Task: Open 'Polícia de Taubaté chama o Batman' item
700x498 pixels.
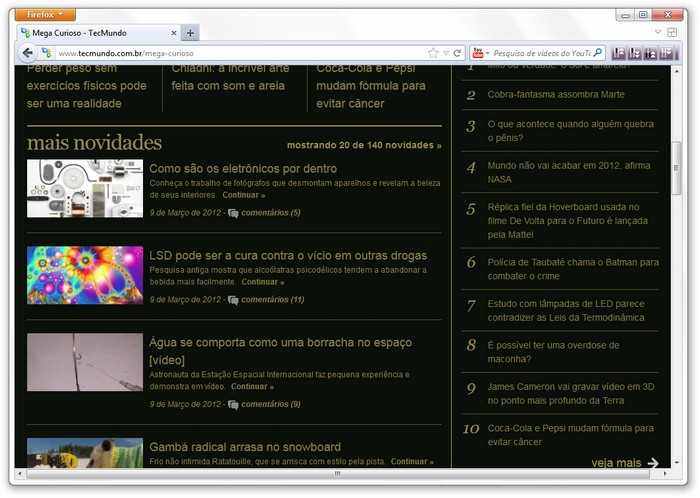Action: tap(573, 269)
